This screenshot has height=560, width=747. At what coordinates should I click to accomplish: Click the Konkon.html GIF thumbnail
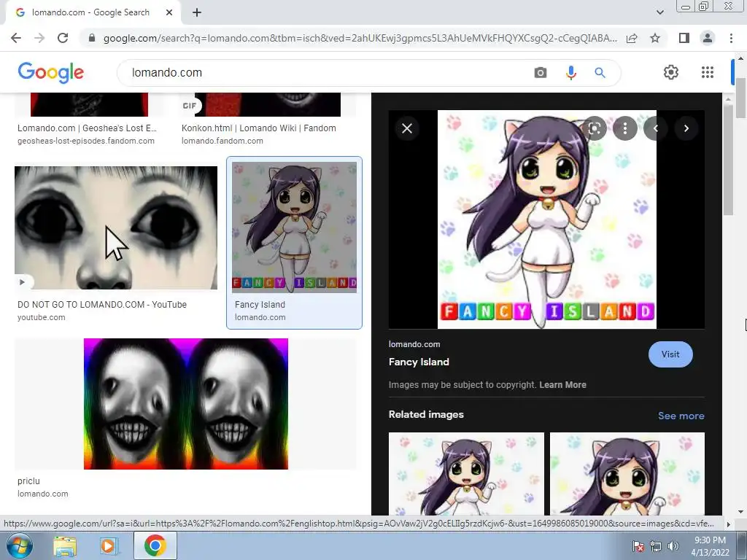click(x=268, y=105)
